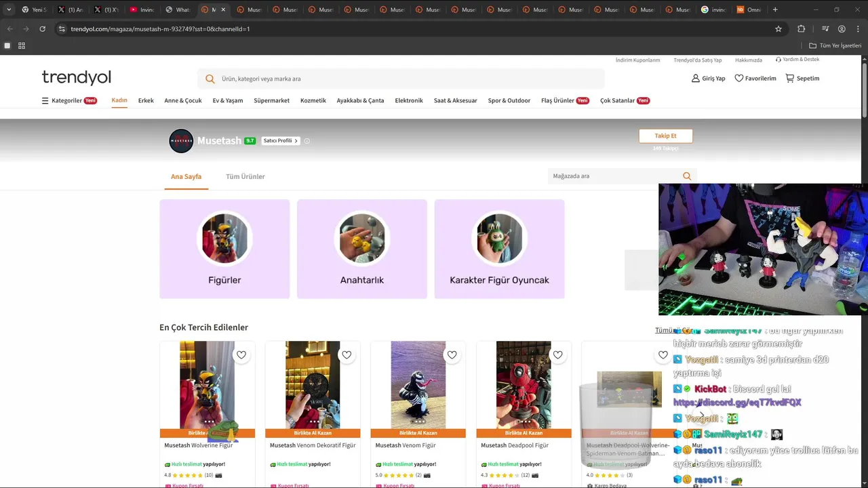Click Deadpool Figür product image

click(524, 385)
